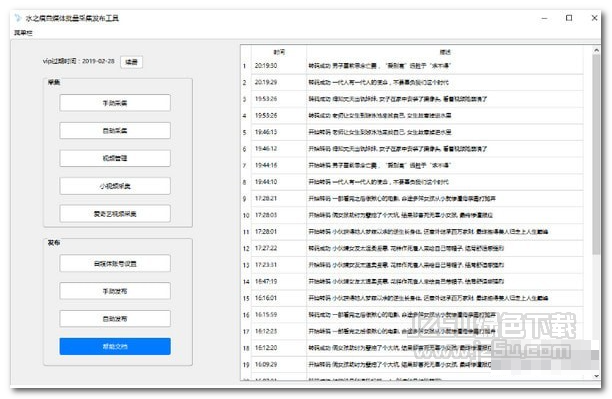Click the description cell of row 1
The width and height of the screenshot is (612, 399).
(x=445, y=66)
